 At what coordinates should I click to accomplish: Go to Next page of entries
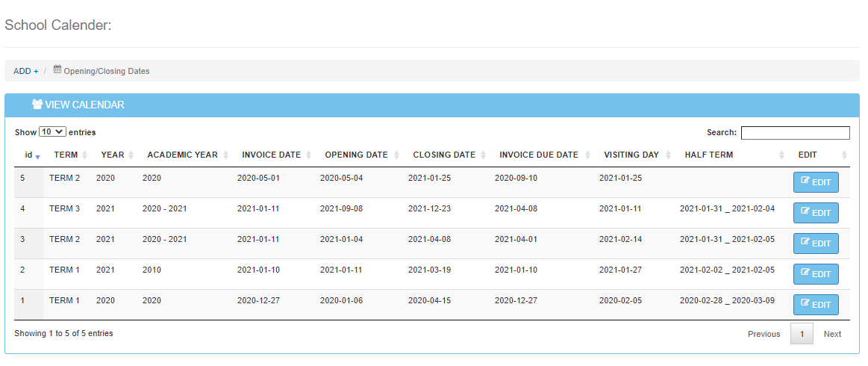click(832, 334)
